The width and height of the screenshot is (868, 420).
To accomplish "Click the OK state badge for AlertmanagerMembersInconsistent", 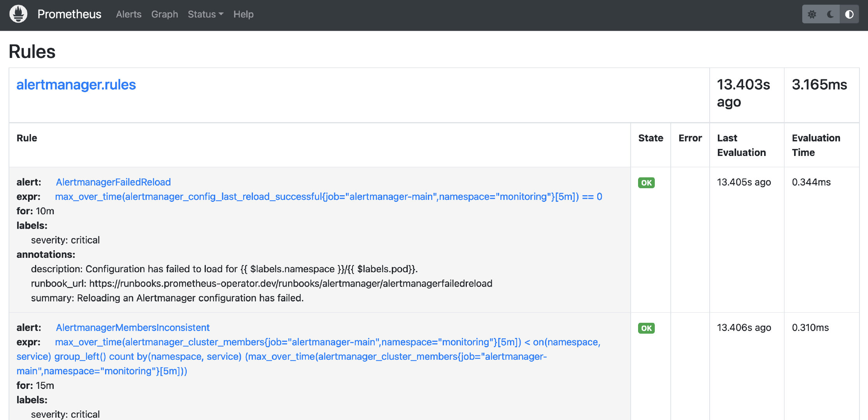I will [x=646, y=328].
